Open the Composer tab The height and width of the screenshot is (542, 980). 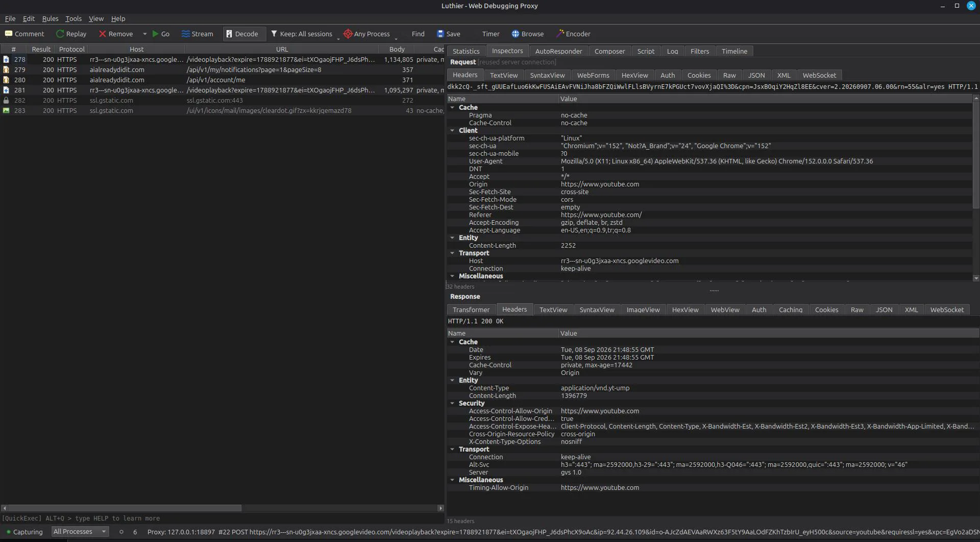click(609, 51)
